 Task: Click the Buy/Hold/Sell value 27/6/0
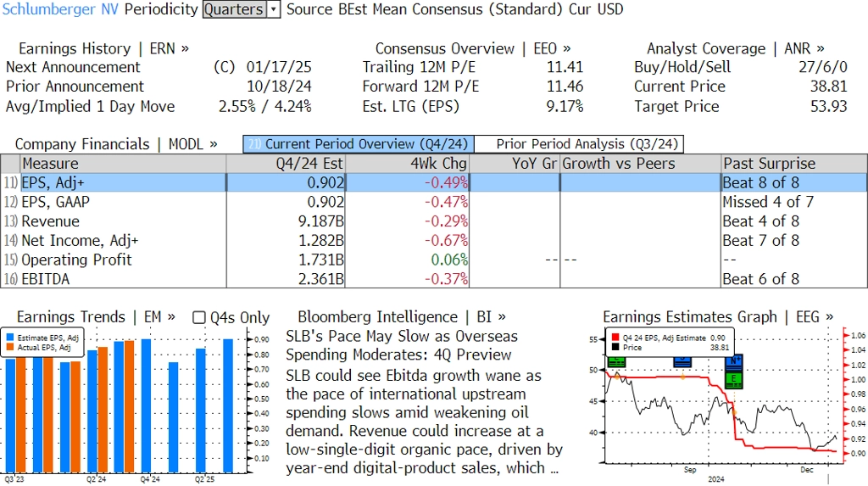click(822, 68)
